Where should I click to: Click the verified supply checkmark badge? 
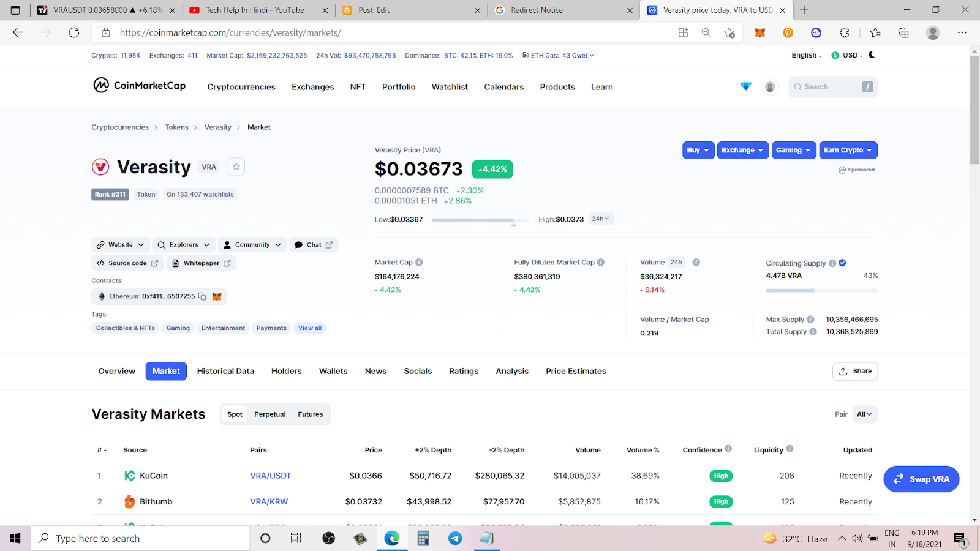(x=843, y=263)
